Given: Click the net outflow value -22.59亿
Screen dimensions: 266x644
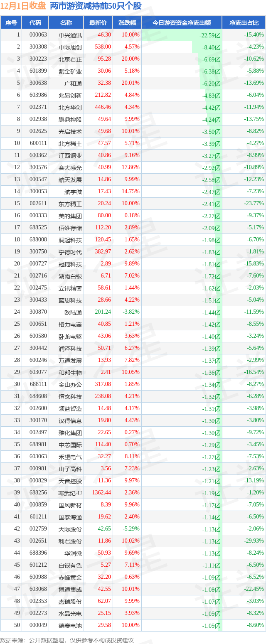Looking at the screenshot, I should point(210,35).
